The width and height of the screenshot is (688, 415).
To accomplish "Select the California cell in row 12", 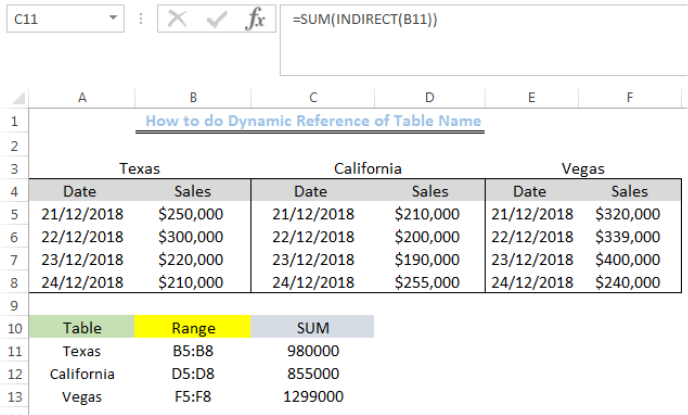I will tap(82, 374).
